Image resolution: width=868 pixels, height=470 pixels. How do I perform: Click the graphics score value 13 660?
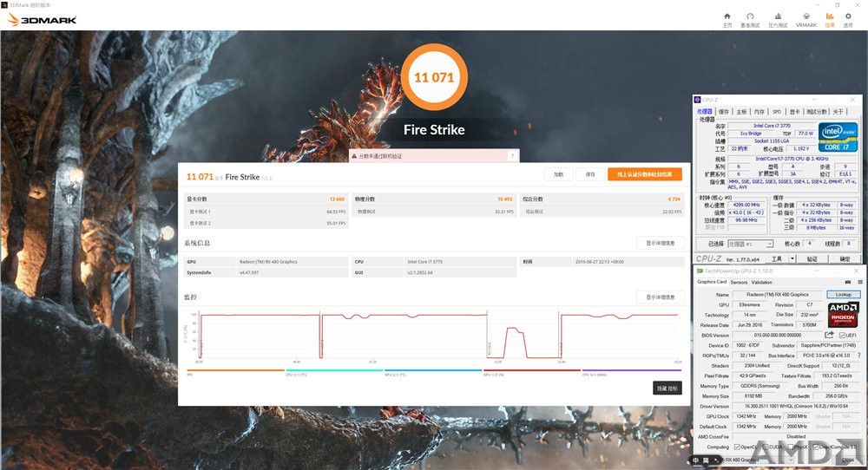[337, 199]
